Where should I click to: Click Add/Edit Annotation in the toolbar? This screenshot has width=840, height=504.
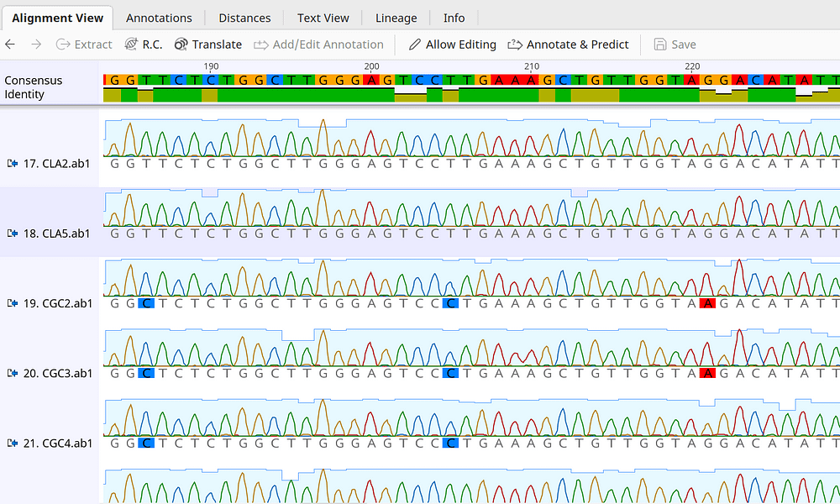click(x=318, y=45)
